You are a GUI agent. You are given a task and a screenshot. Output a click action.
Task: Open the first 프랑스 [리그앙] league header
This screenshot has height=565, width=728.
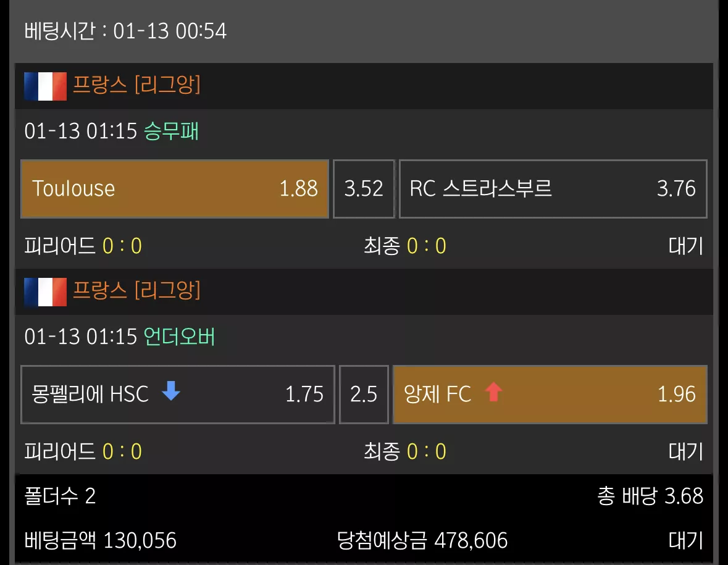coord(364,86)
